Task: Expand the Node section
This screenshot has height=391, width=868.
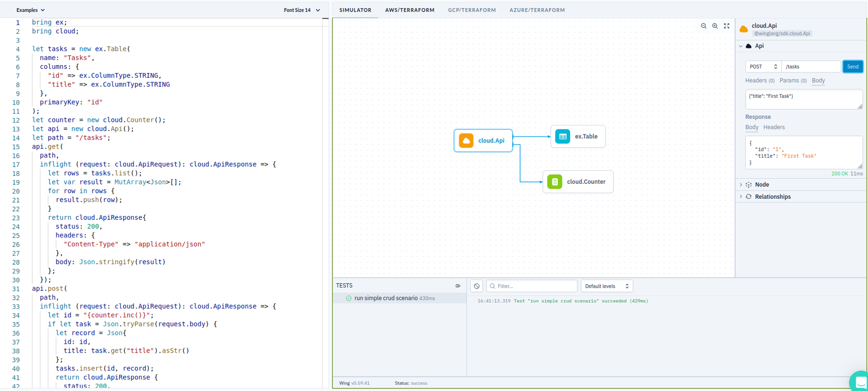Action: 762,184
